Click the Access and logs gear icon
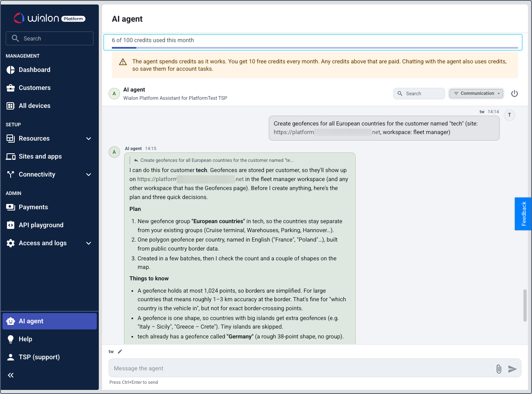 click(x=11, y=243)
